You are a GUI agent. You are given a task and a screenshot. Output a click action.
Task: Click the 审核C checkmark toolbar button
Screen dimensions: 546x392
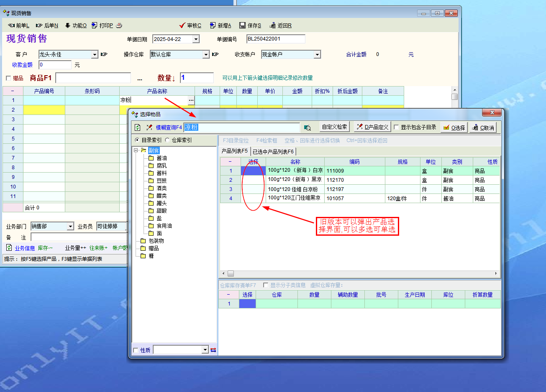click(190, 25)
